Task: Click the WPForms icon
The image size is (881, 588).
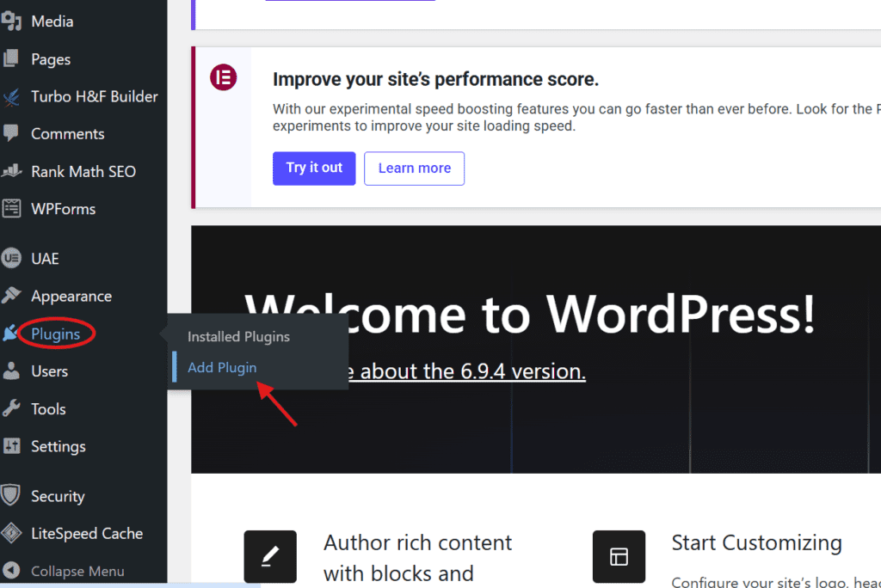Action: coord(11,208)
